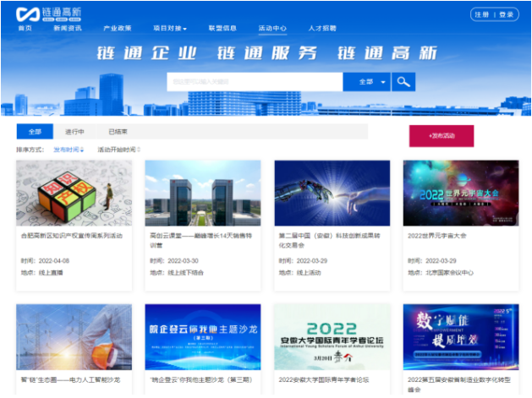Viewport: 532px width, 398px height.
Task: Open the power lines and helmet thumbnail
Action: 74,337
